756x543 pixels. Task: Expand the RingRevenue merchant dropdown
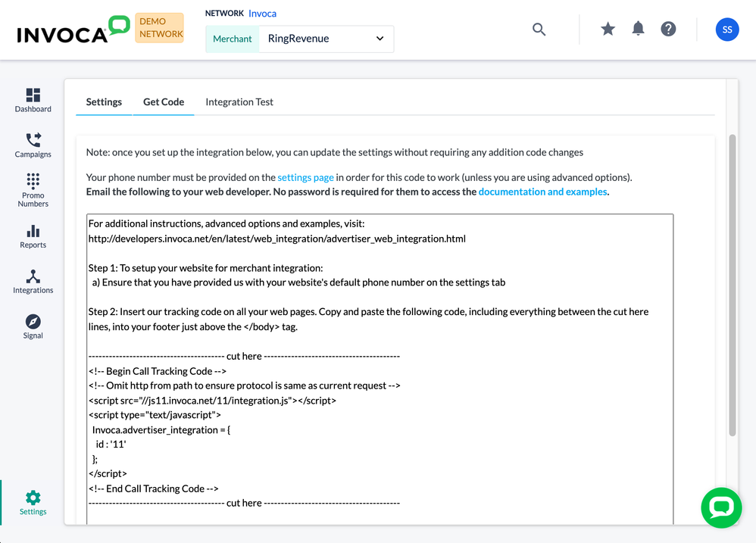coord(326,39)
